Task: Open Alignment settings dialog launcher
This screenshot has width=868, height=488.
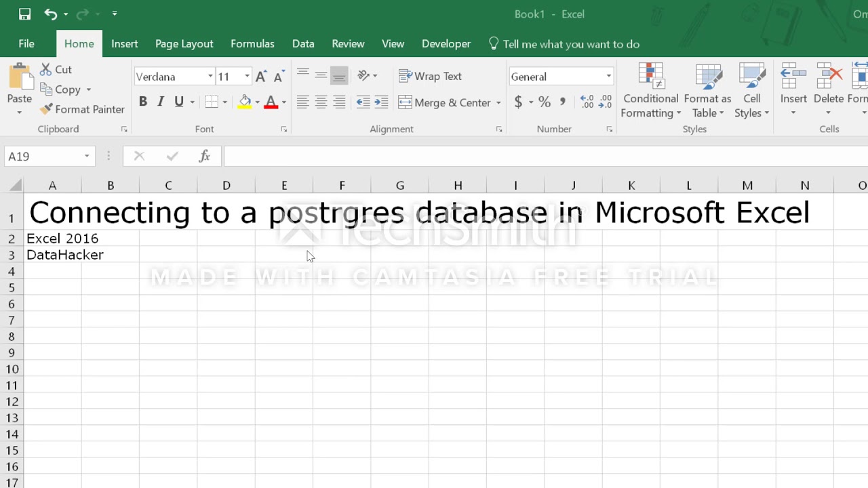Action: pyautogui.click(x=498, y=129)
